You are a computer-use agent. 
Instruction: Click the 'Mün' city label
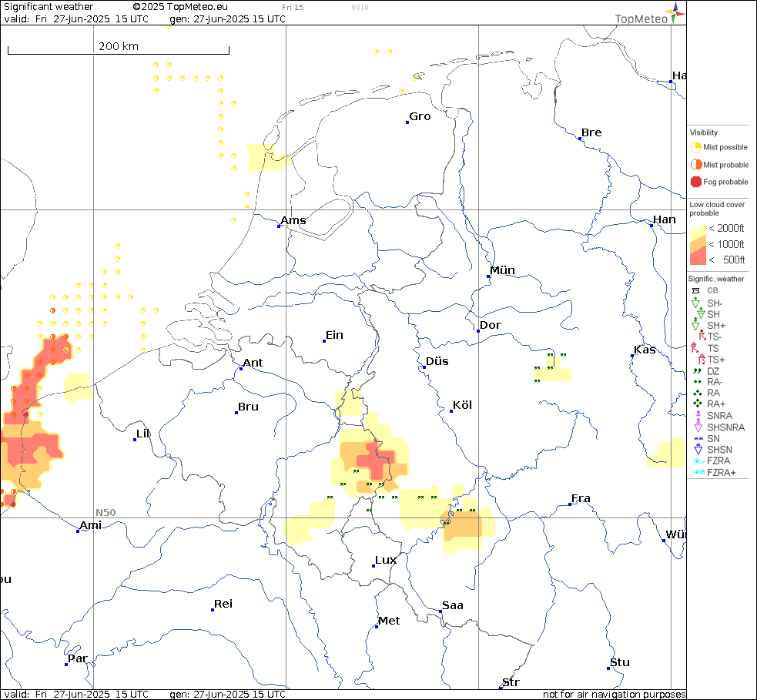[502, 270]
